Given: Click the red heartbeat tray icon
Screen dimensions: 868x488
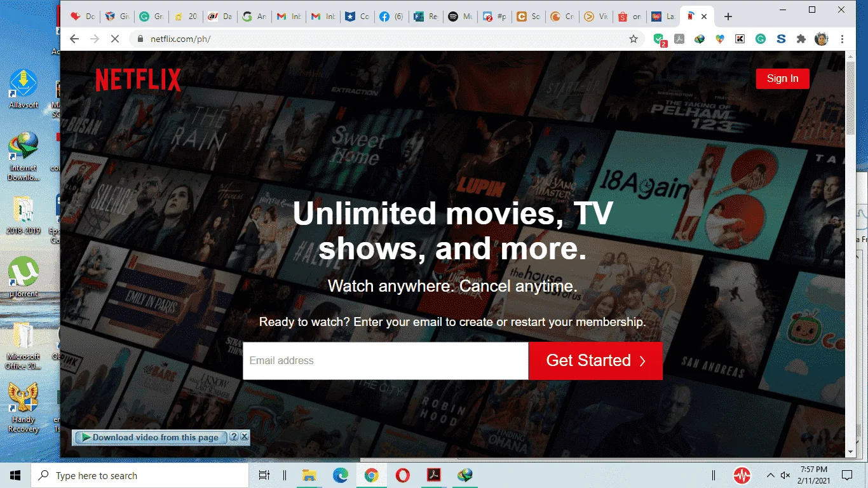Looking at the screenshot, I should click(x=742, y=475).
